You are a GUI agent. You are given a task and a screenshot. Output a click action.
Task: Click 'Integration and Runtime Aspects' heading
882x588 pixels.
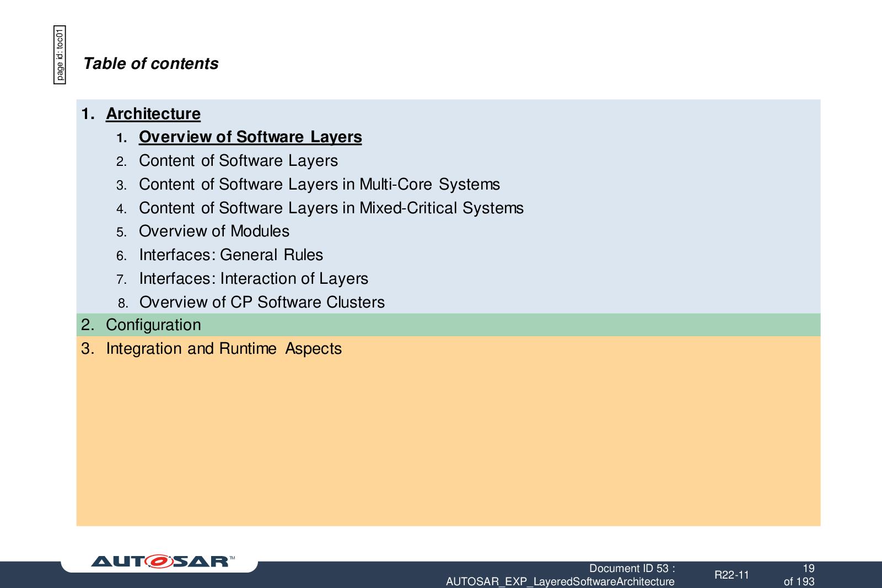(224, 348)
